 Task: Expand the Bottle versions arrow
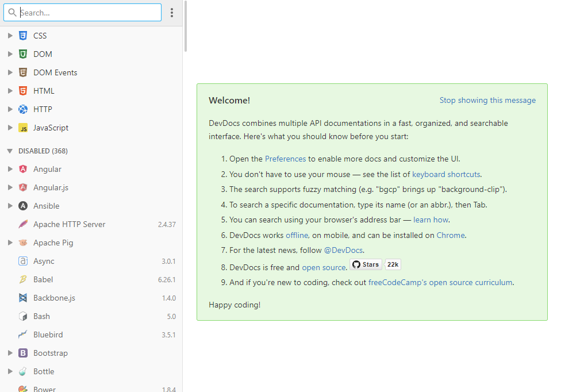click(x=10, y=372)
